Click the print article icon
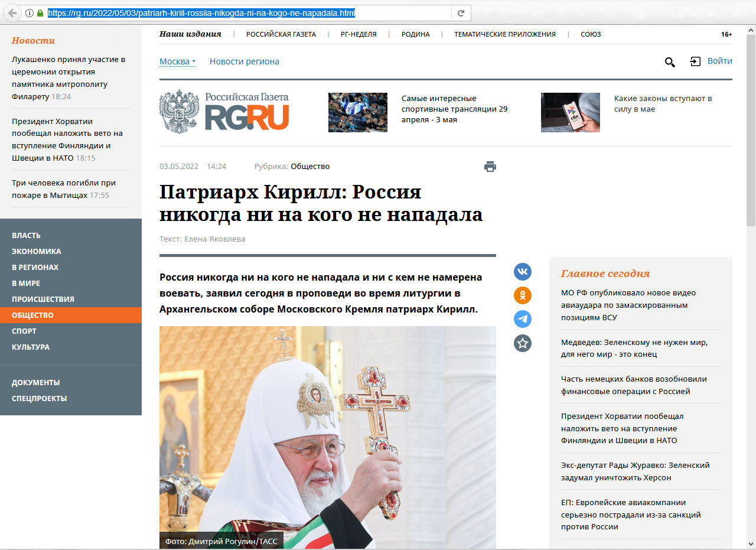The width and height of the screenshot is (756, 550). [490, 167]
